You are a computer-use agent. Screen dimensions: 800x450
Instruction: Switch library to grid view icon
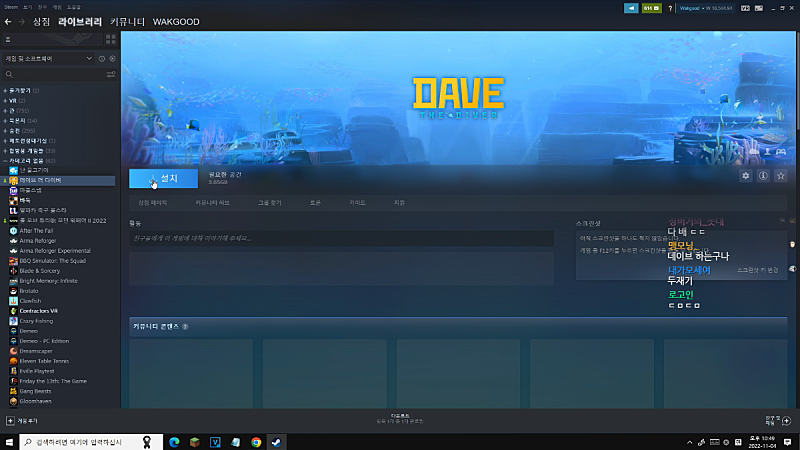pos(110,39)
